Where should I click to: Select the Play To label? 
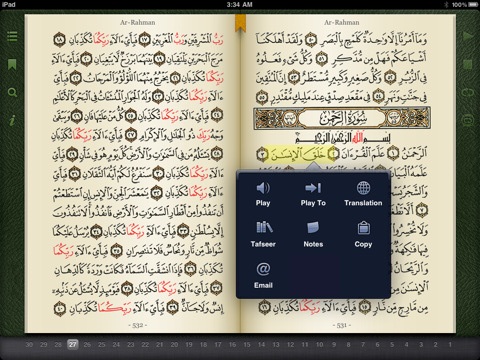pyautogui.click(x=313, y=203)
